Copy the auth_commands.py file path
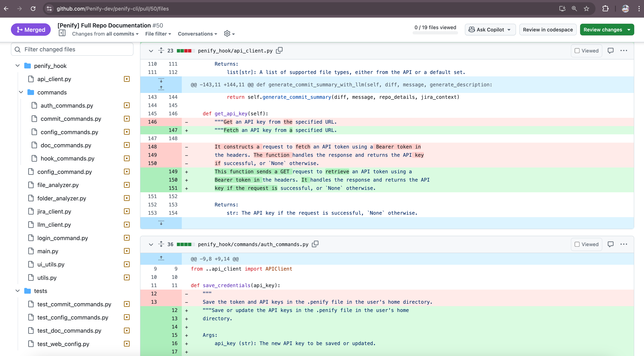 315,244
